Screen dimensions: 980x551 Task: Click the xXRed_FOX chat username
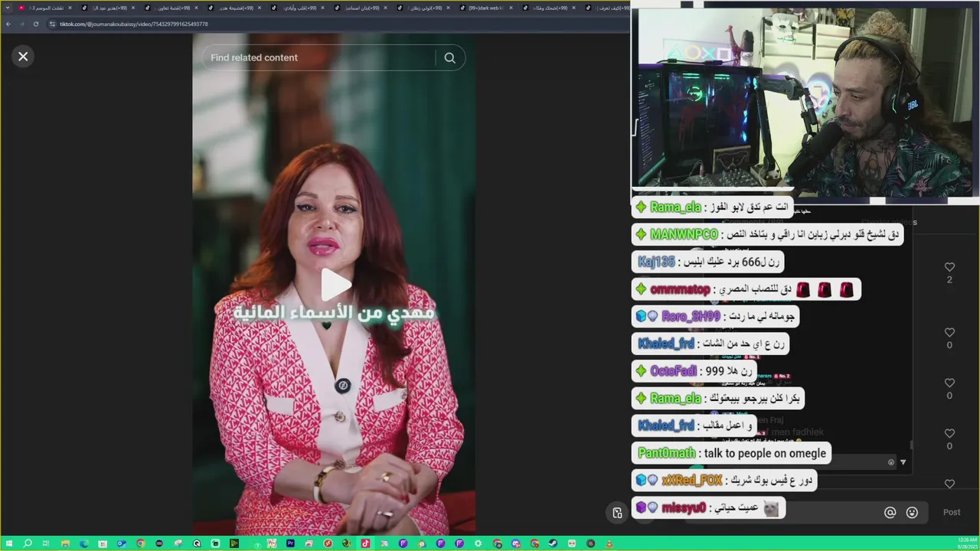point(692,481)
